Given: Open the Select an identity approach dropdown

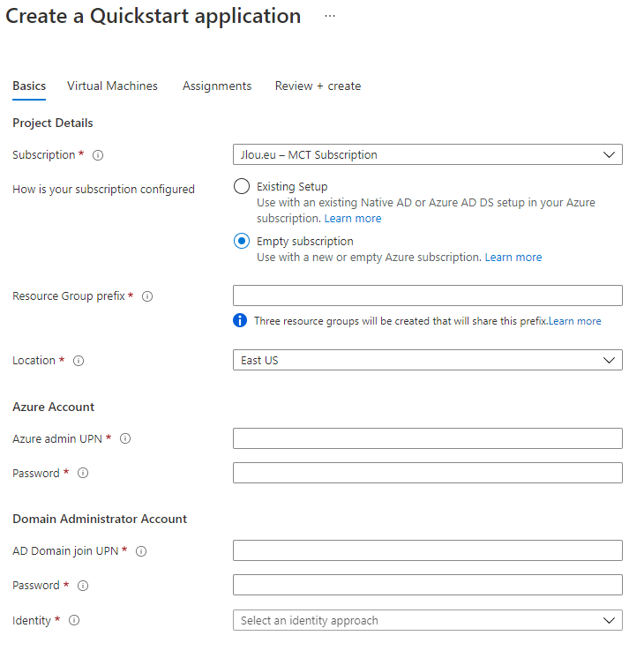Looking at the screenshot, I should 427,620.
